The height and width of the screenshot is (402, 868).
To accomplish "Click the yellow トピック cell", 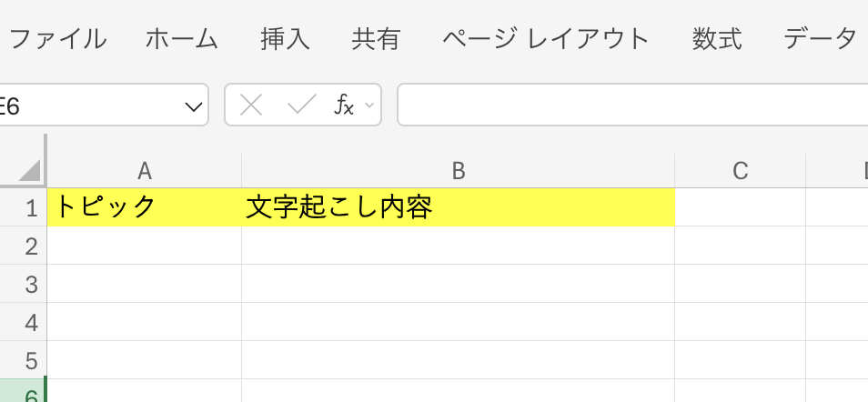I will (144, 207).
